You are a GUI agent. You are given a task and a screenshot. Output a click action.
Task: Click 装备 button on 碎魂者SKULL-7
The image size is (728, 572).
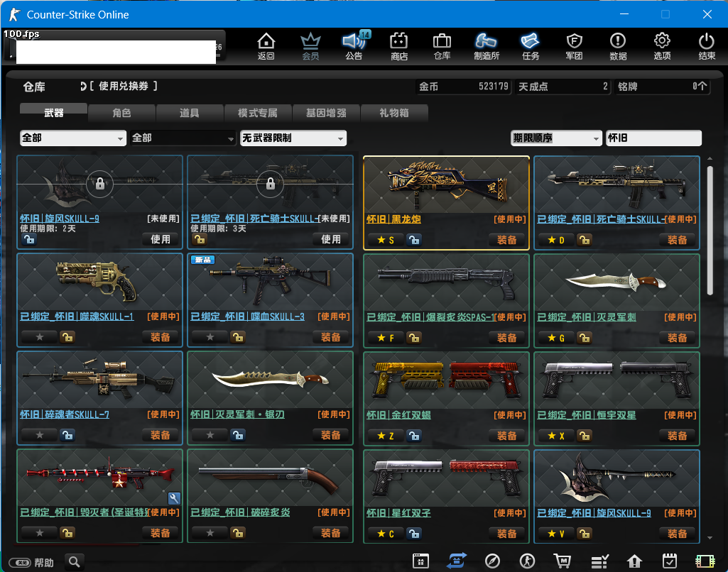pos(161,435)
